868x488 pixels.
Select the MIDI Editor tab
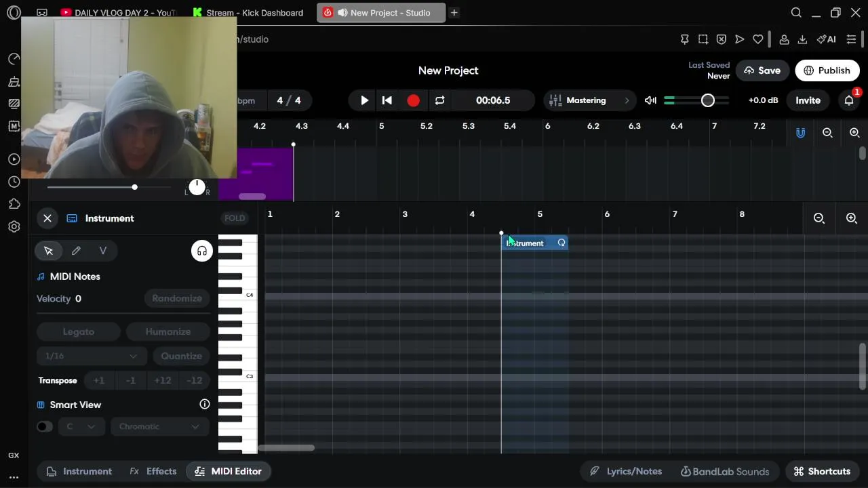click(x=228, y=471)
